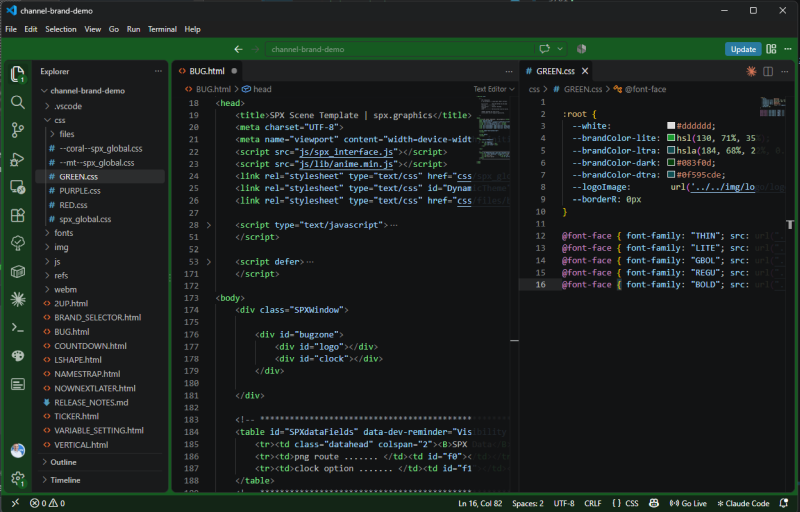Click the customize layout icon next to Update
The width and height of the screenshot is (800, 512).
(x=771, y=49)
